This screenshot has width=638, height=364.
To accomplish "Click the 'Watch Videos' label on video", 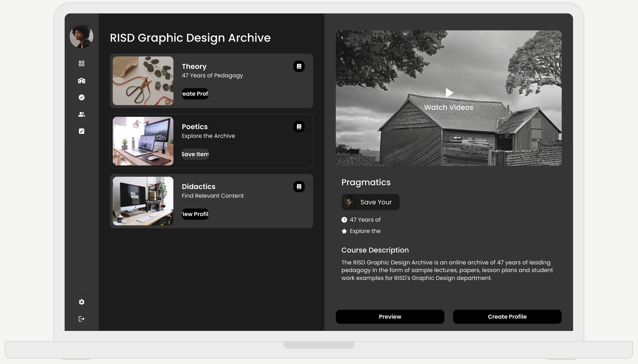I will (448, 107).
